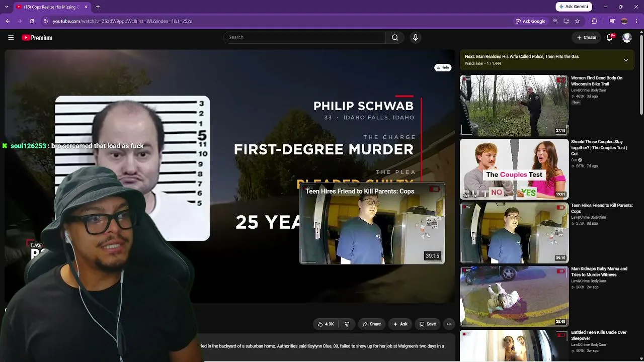
Task: Expand the Watch later playlist panel chevron
Action: click(x=625, y=60)
